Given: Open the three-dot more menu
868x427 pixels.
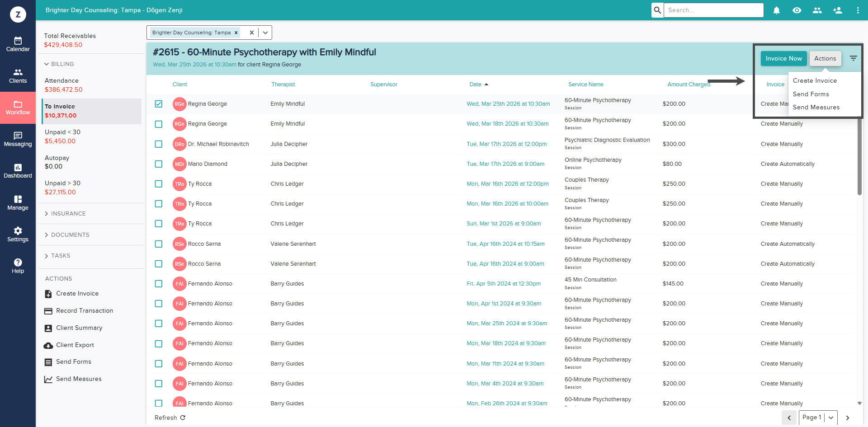Looking at the screenshot, I should (858, 10).
